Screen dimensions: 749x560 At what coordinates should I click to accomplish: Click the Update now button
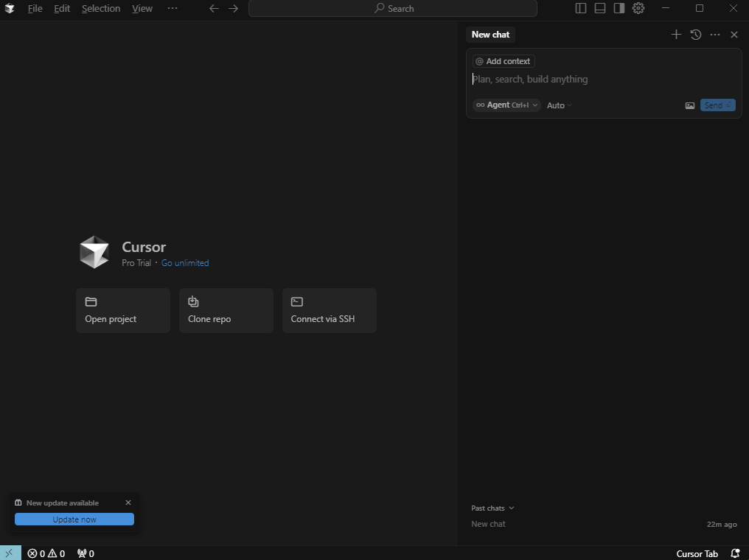74,519
